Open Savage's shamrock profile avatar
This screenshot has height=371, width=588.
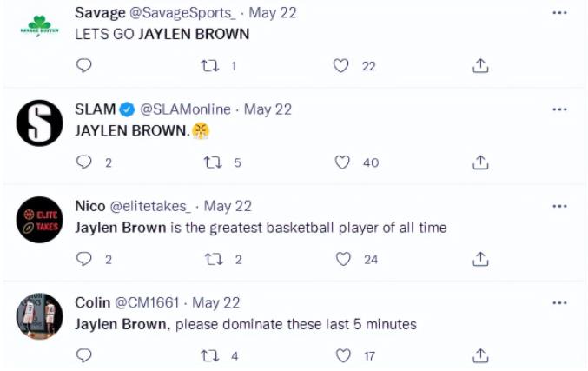[40, 26]
